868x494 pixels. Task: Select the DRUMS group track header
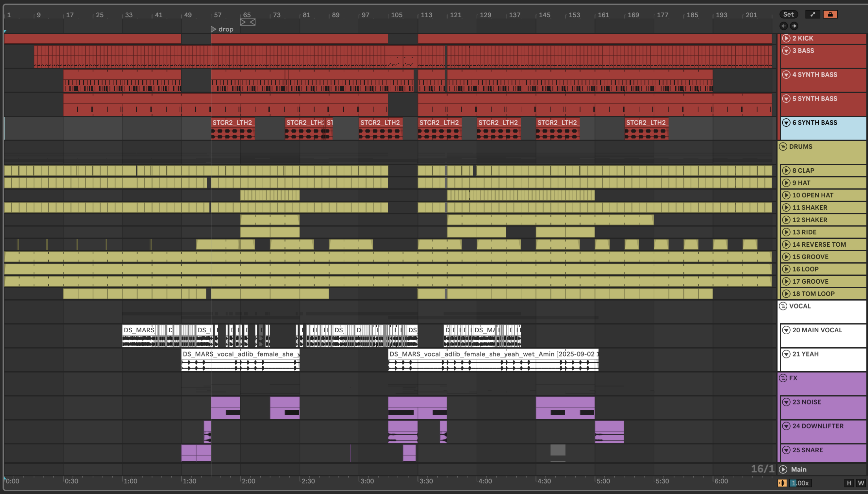click(822, 152)
